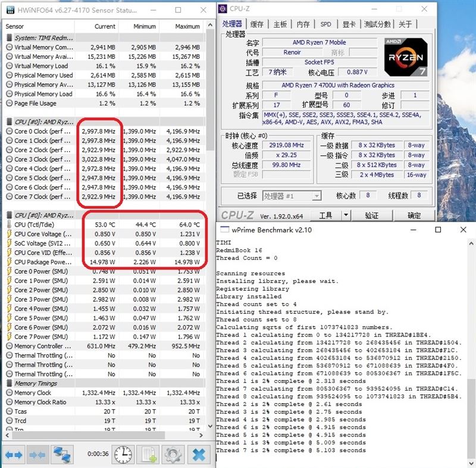The image size is (476, 468).
Task: Click the 确定 button in CPU-Z
Action: pos(414,215)
